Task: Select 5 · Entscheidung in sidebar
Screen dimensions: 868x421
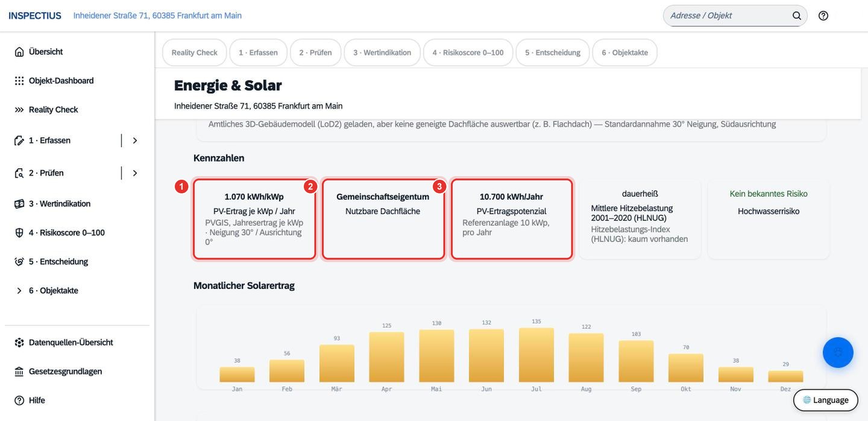Action: tap(77, 262)
